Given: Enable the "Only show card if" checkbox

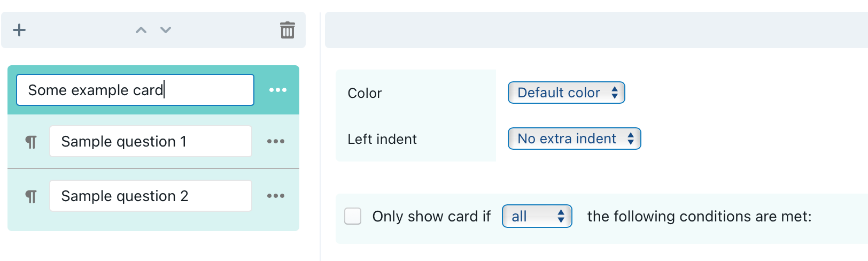Looking at the screenshot, I should coord(353,216).
